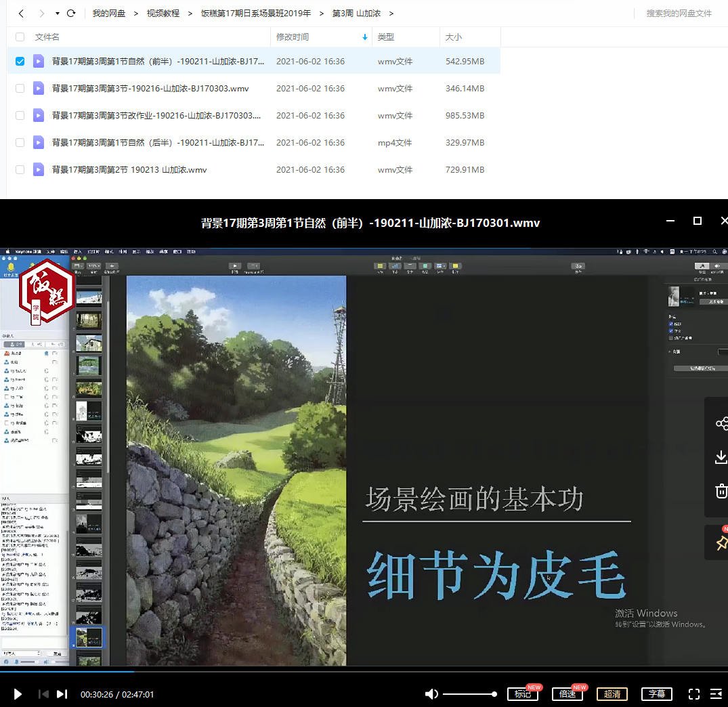Screen dimensions: 728x707
Task: Mute audio via the speaker icon
Action: point(431,694)
